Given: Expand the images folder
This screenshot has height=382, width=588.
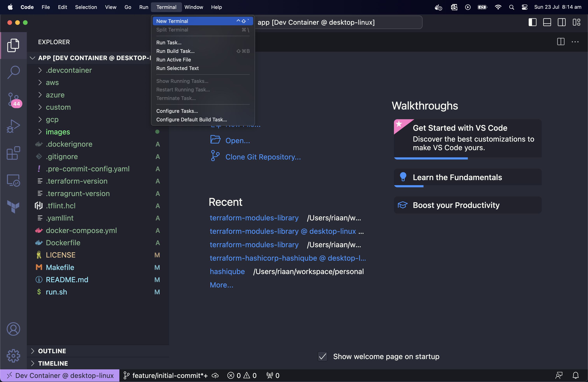Looking at the screenshot, I should [40, 132].
